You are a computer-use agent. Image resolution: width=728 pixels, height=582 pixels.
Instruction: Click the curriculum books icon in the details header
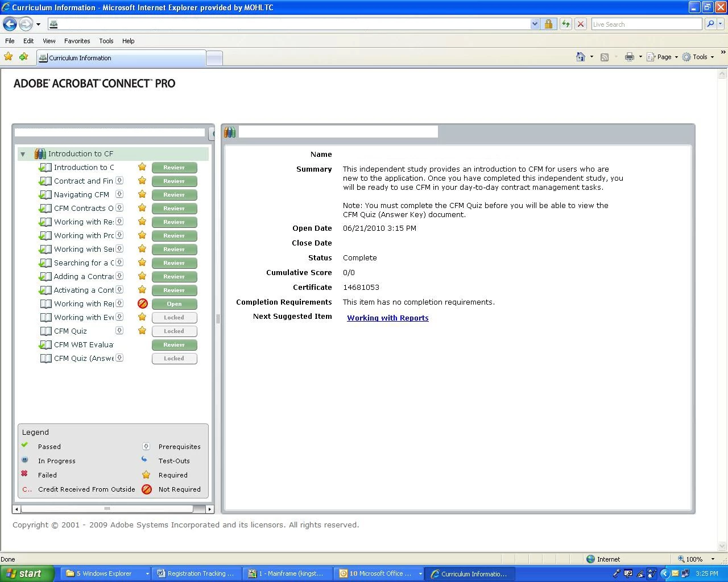pos(230,132)
